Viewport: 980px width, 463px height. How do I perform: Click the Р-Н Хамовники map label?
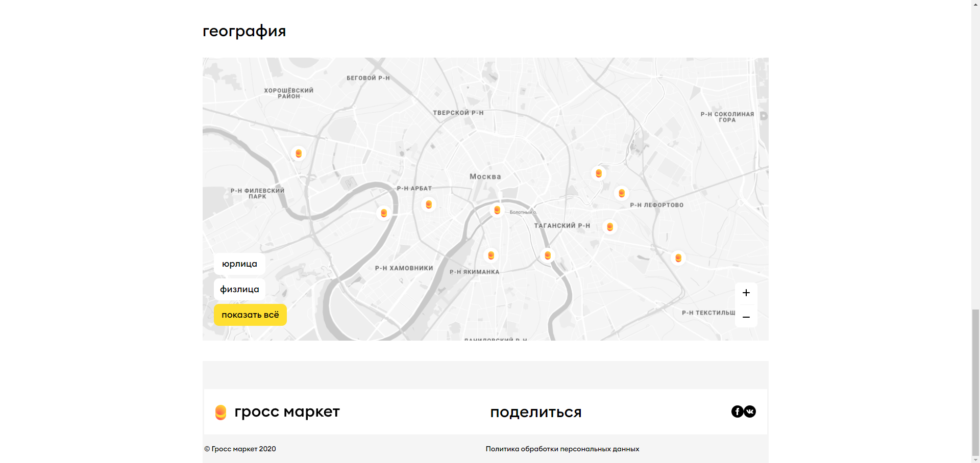(x=404, y=268)
